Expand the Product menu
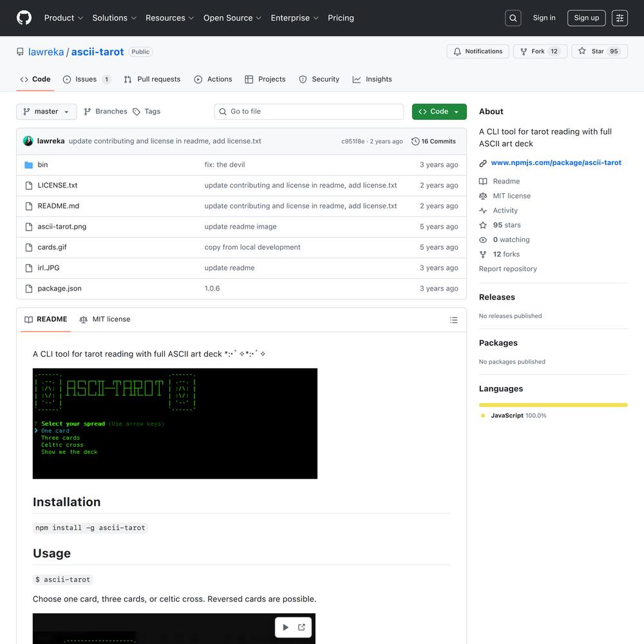 pos(64,18)
